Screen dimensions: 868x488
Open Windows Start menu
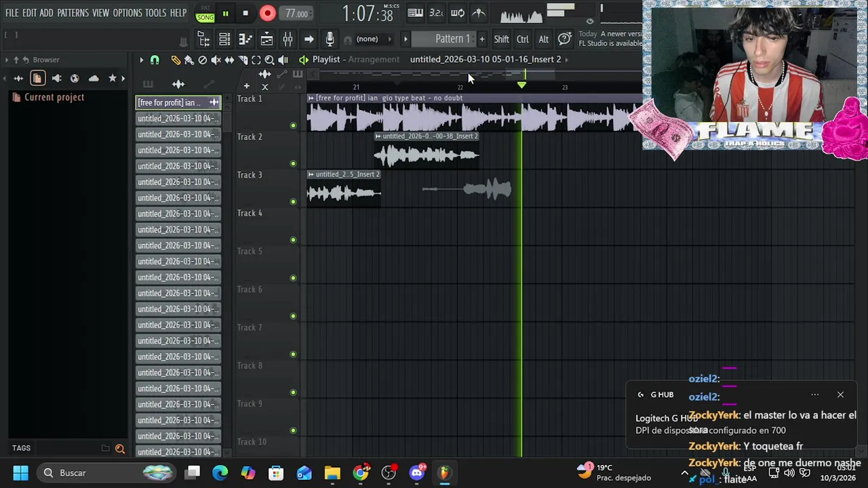pos(20,472)
